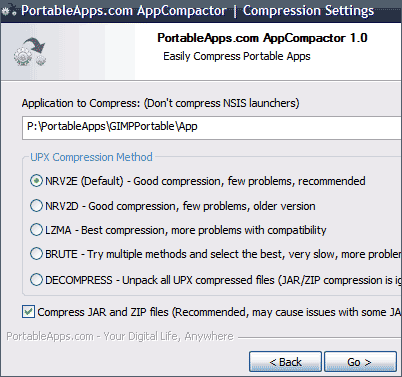This screenshot has height=377, width=402.
Task: Click the UPX Compression Method group label
Action: tap(91, 157)
